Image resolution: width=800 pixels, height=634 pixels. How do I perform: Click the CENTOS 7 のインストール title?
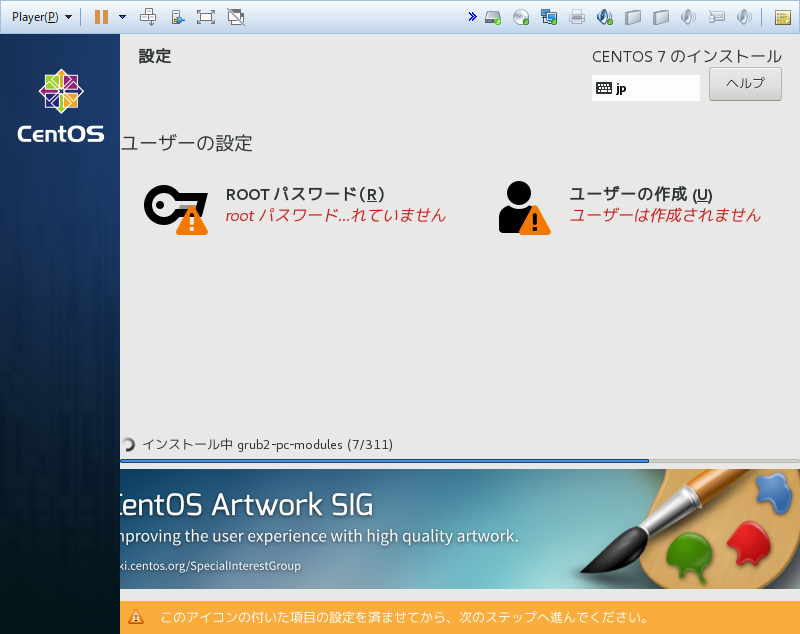687,56
